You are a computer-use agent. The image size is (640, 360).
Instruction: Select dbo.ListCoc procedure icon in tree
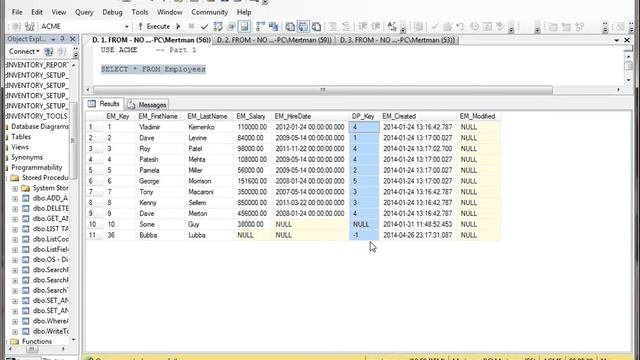point(26,239)
